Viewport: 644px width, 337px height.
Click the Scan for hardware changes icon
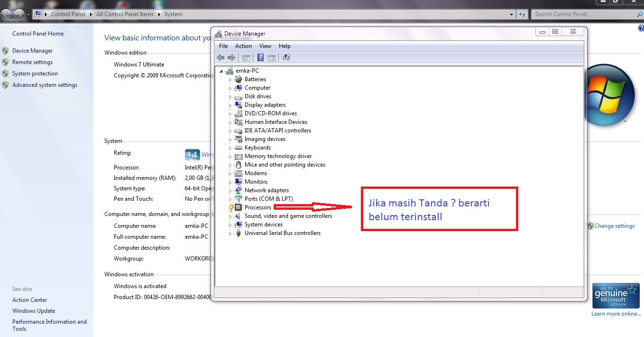point(286,57)
